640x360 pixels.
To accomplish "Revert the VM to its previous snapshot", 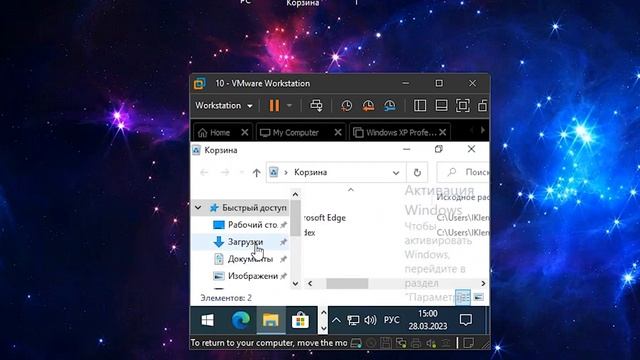I will (368, 106).
